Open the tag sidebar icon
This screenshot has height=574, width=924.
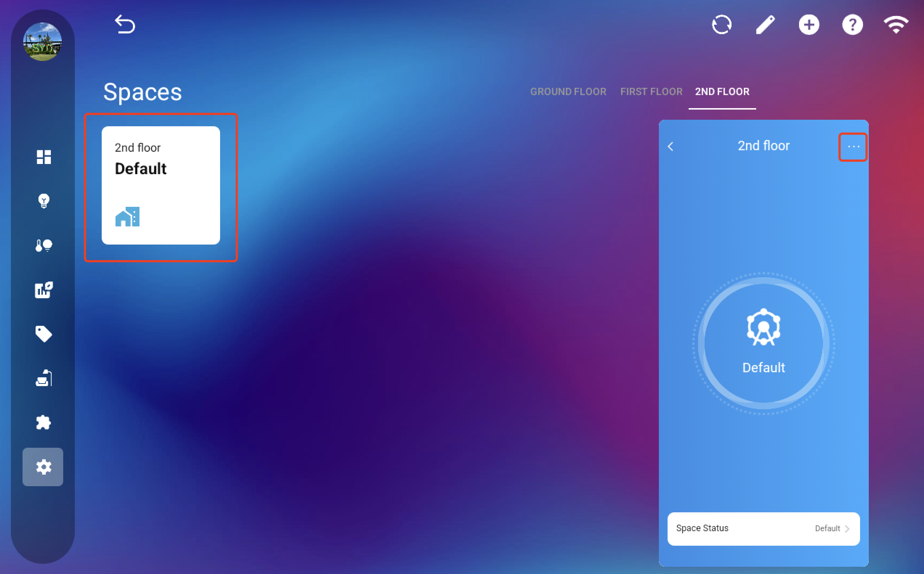(43, 334)
